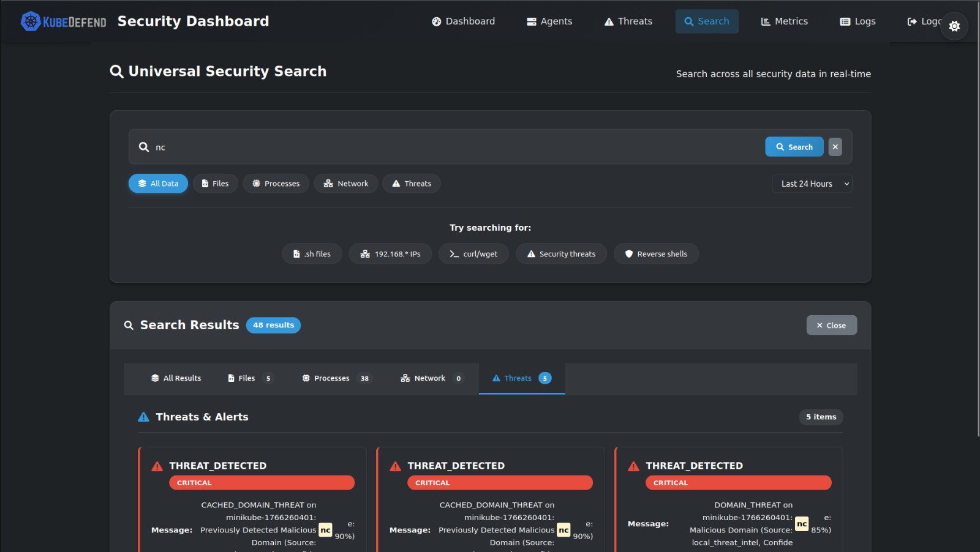Try the .sh files suggestion

tap(312, 254)
